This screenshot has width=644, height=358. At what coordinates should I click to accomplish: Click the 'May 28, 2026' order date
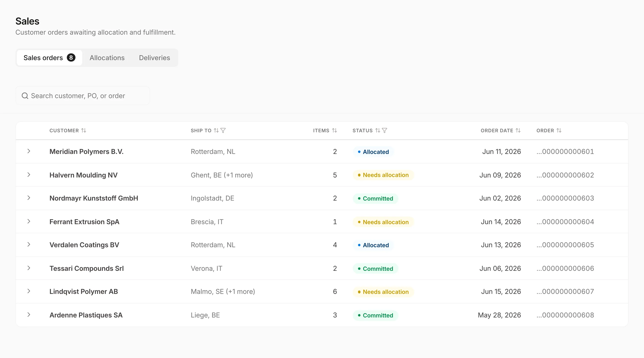coord(499,315)
